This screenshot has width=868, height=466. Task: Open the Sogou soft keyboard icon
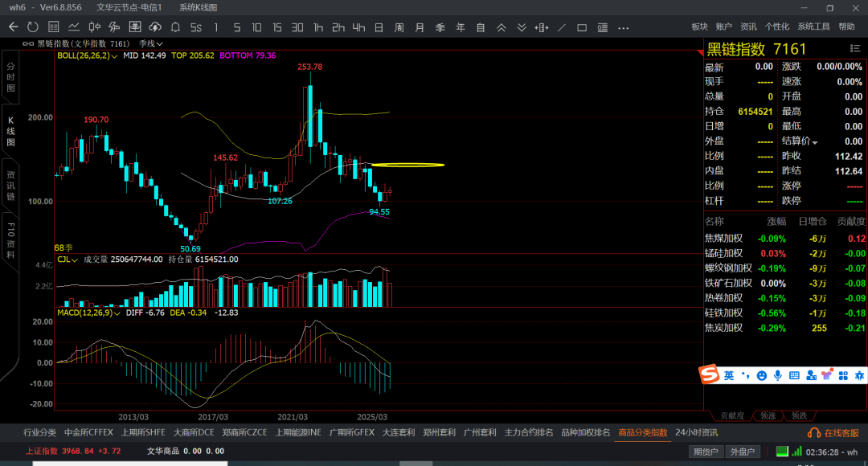tap(794, 376)
